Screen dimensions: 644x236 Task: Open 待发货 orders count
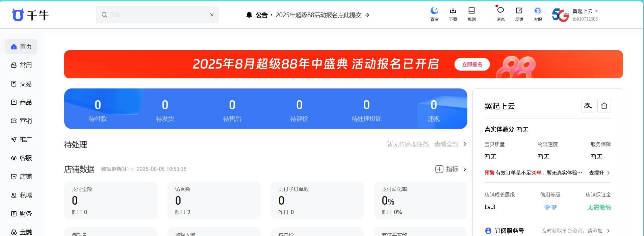[165, 110]
